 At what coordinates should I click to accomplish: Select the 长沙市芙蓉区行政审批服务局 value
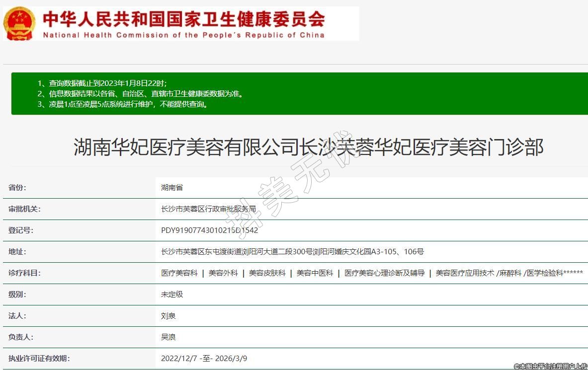(x=208, y=209)
